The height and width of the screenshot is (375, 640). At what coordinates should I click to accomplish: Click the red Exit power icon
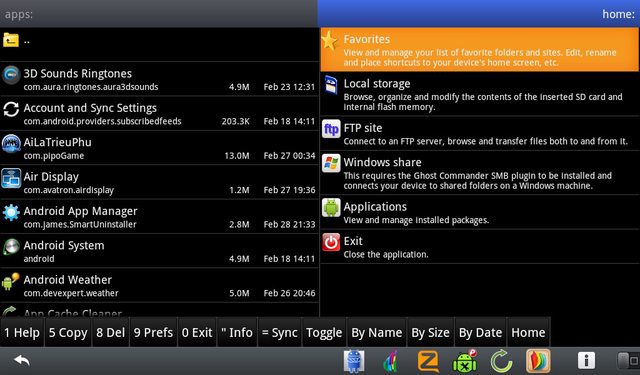coord(331,242)
